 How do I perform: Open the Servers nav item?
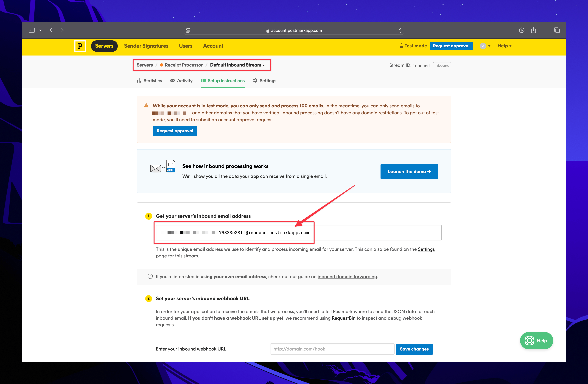pyautogui.click(x=104, y=46)
